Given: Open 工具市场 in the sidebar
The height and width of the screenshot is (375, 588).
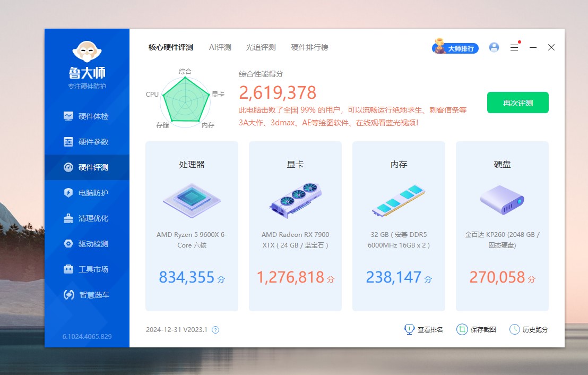Looking at the screenshot, I should [x=87, y=269].
